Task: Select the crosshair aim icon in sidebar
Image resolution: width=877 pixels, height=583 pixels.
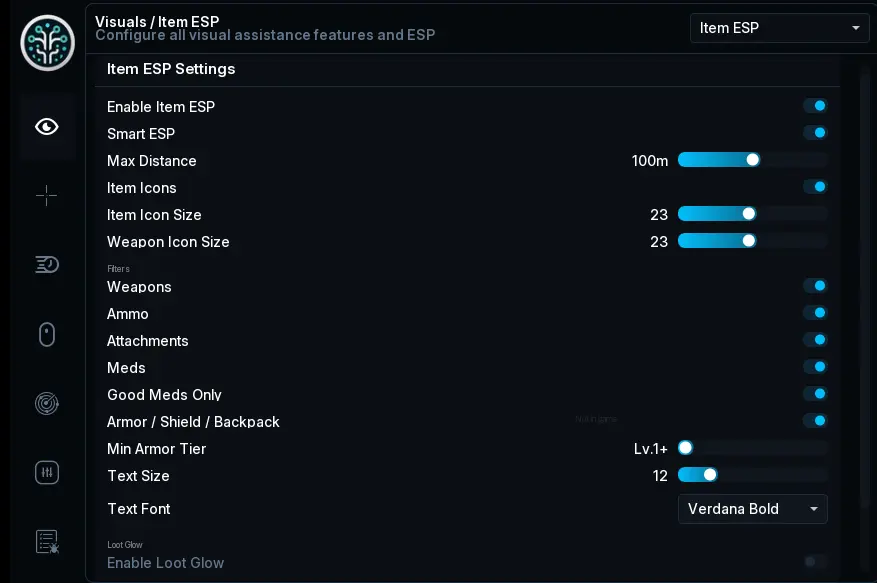Action: point(46,195)
